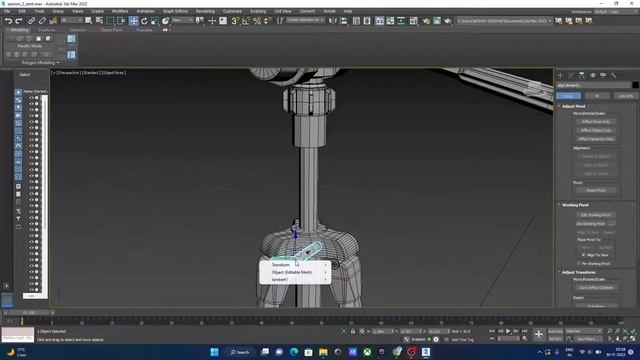Toggle visibility eye of first scene object
The height and width of the screenshot is (360, 640).
click(31, 98)
